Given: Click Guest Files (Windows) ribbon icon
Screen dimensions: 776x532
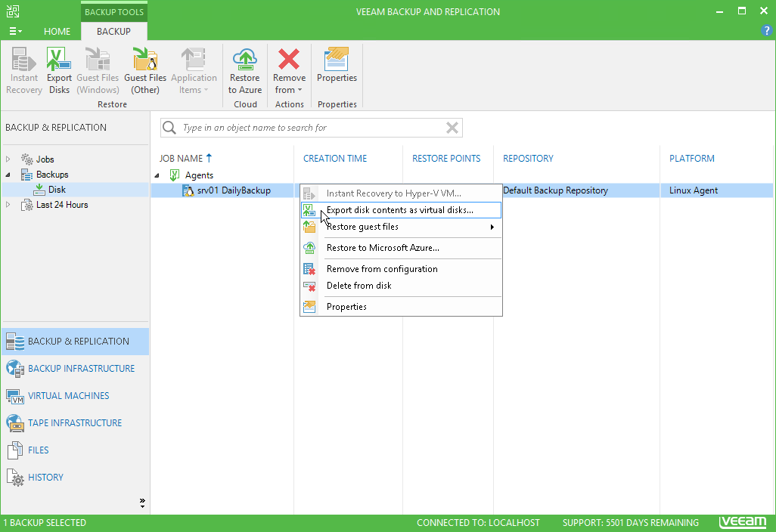Looking at the screenshot, I should pos(98,70).
